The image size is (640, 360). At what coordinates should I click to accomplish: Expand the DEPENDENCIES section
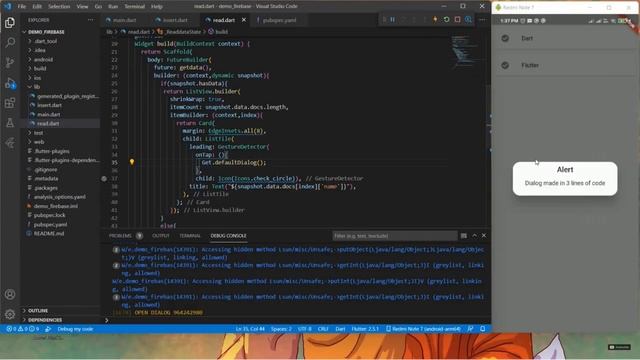44,320
